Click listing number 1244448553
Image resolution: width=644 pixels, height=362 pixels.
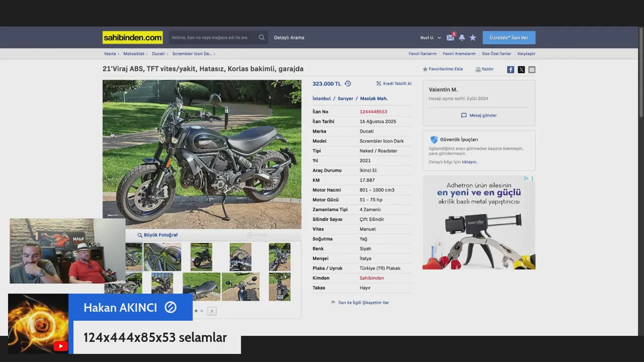tap(373, 112)
